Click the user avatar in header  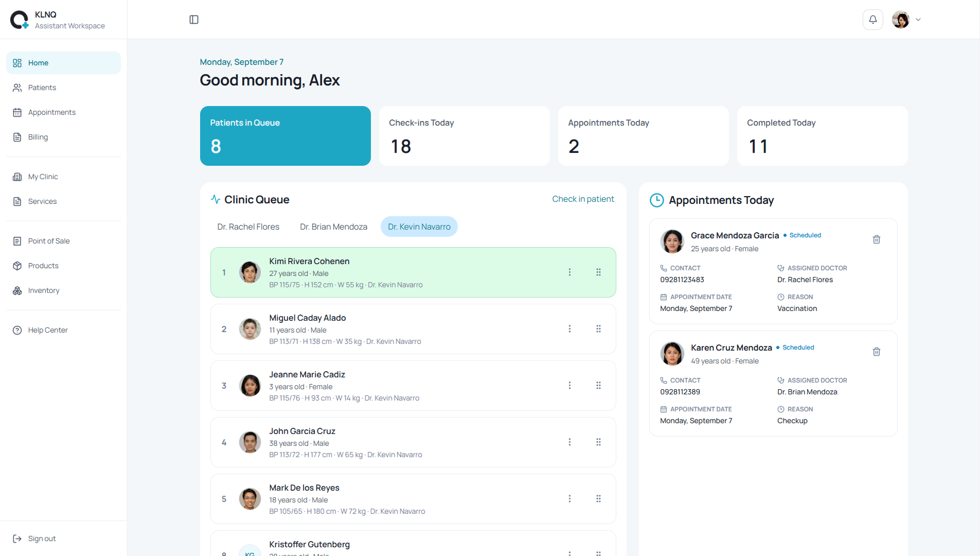901,20
